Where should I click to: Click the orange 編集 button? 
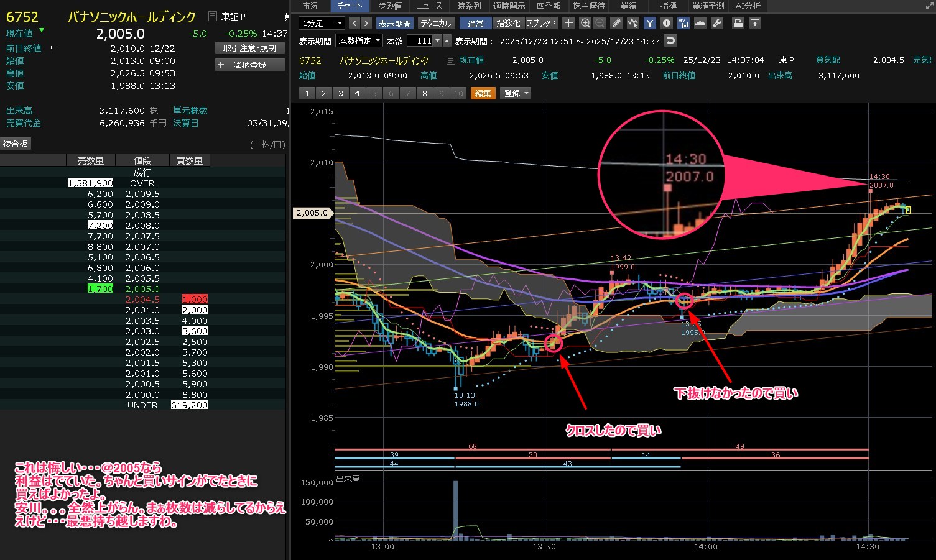(x=483, y=93)
